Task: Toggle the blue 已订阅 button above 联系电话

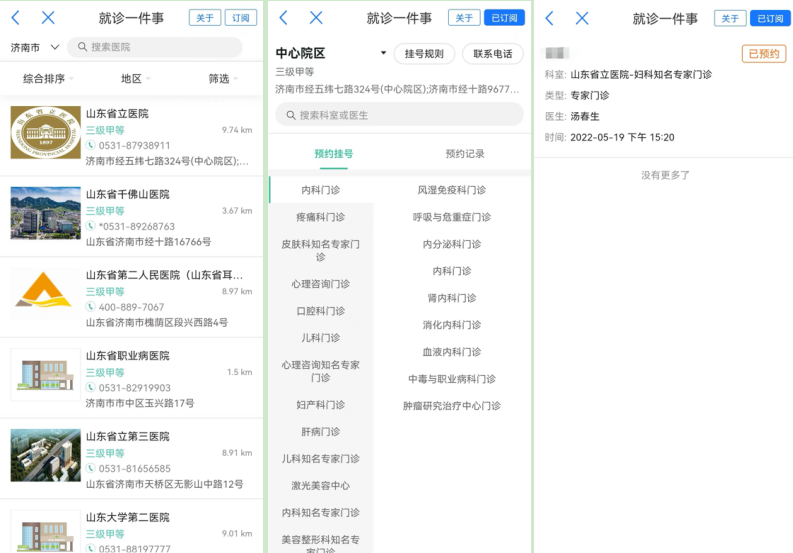Action: (504, 18)
